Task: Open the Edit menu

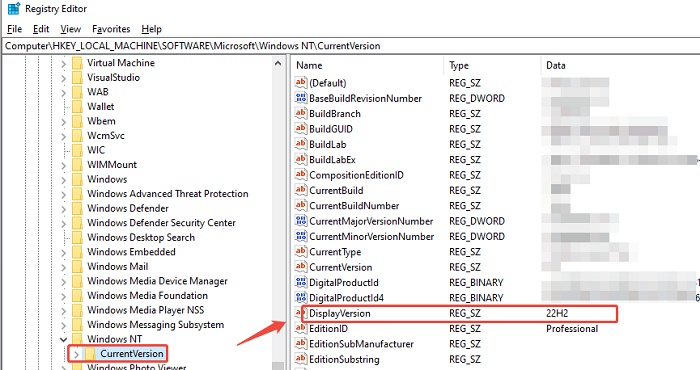Action: pyautogui.click(x=41, y=29)
